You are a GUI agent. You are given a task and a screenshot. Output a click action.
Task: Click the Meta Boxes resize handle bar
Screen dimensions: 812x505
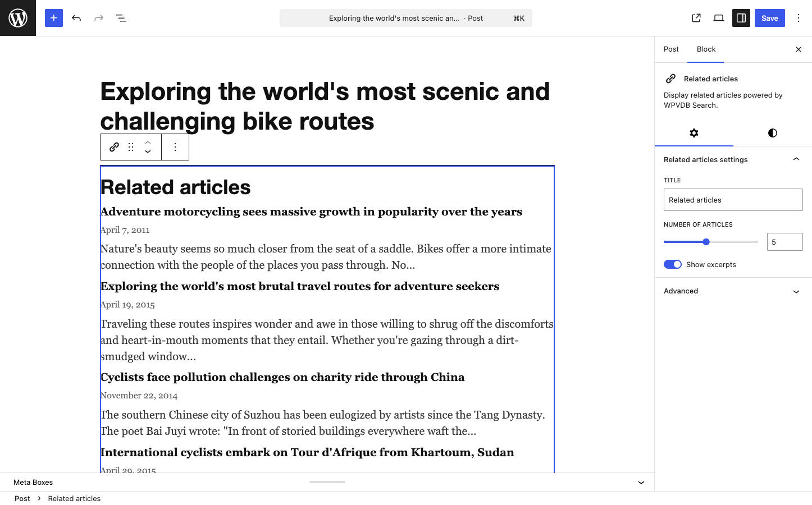point(327,482)
